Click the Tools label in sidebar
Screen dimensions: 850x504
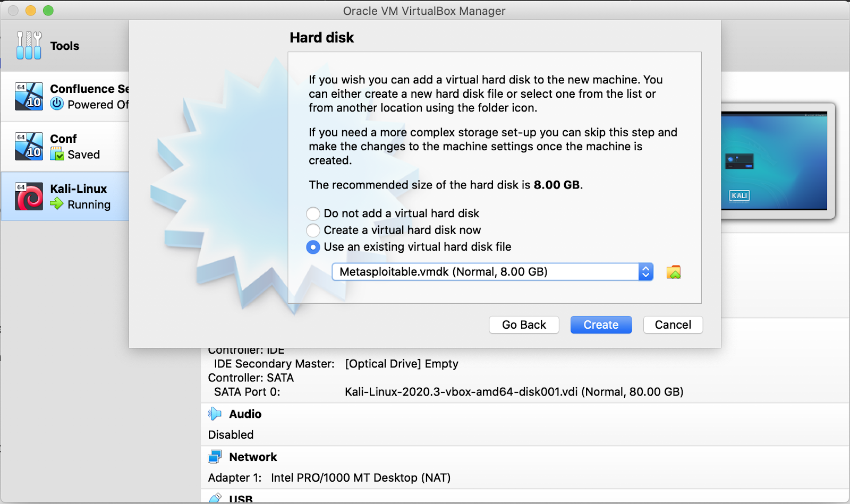click(x=65, y=46)
